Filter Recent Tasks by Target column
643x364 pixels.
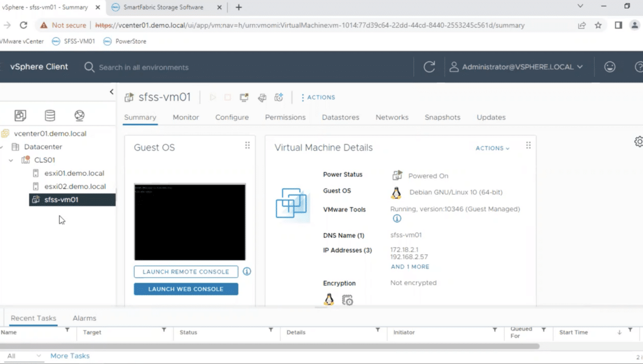(x=164, y=330)
